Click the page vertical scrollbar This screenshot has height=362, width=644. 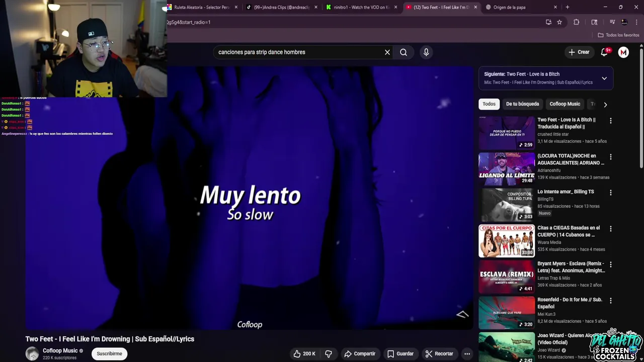pyautogui.click(x=641, y=108)
